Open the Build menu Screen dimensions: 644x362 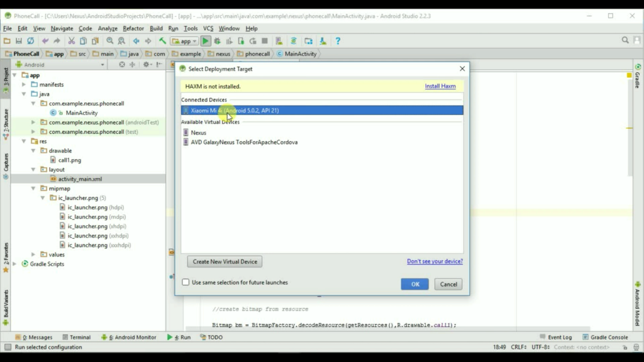156,28
